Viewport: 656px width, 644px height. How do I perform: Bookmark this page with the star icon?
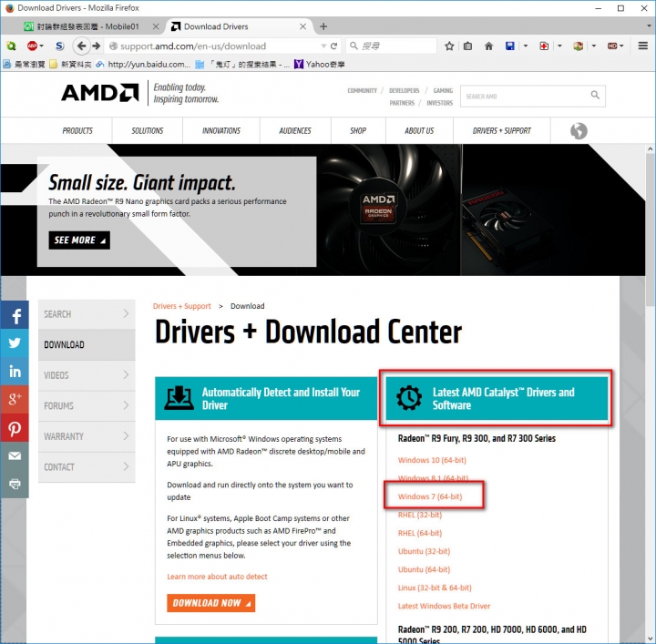[449, 46]
